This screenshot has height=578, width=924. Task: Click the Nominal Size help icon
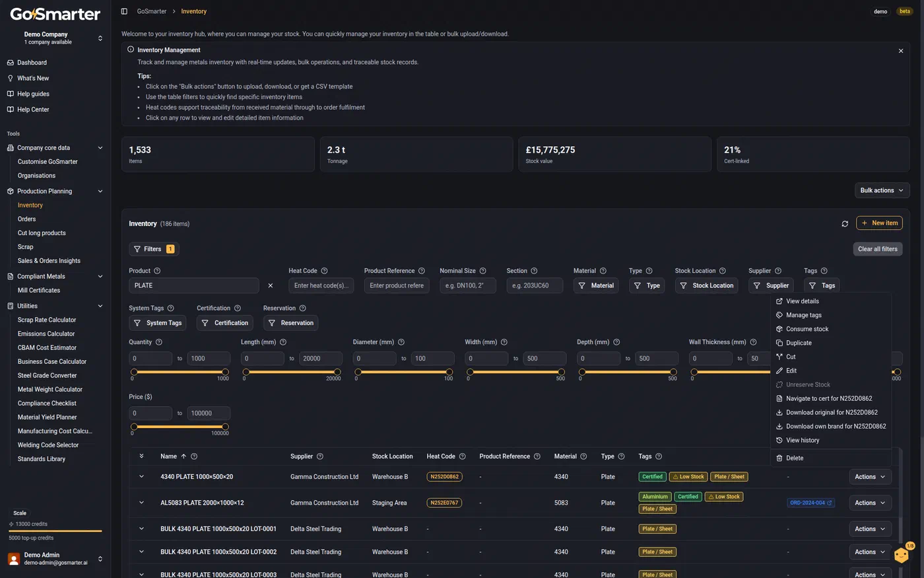pyautogui.click(x=482, y=271)
